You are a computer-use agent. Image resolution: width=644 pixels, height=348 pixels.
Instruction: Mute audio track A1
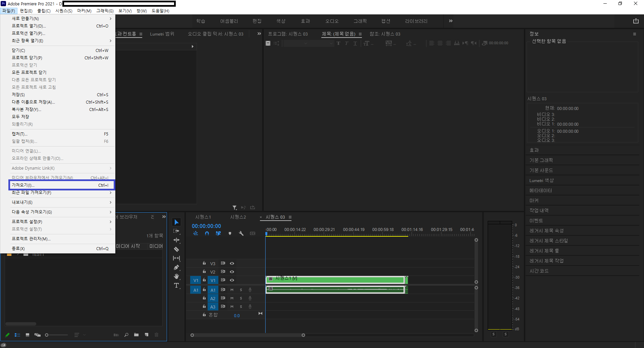coord(232,290)
